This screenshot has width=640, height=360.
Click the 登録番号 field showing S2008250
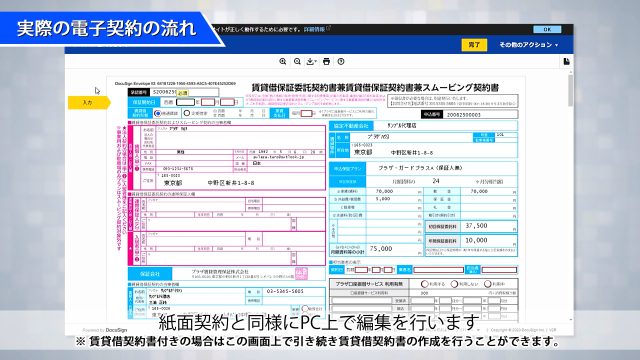pos(184,93)
